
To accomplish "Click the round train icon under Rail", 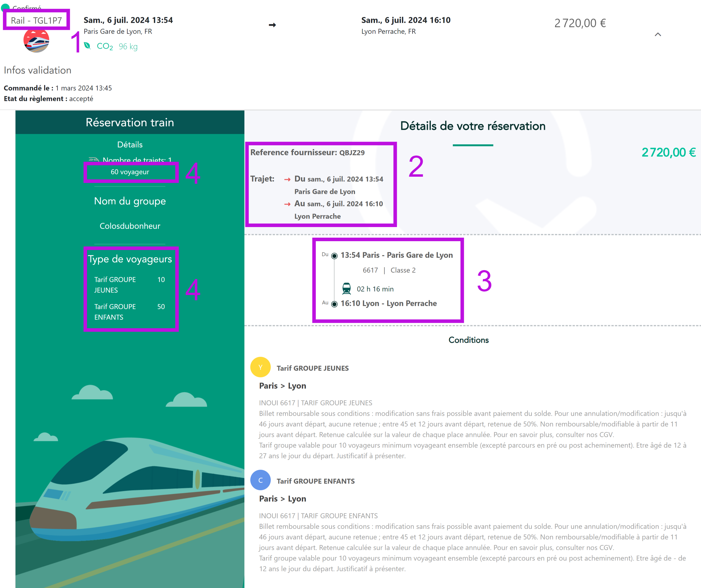I will click(x=36, y=40).
